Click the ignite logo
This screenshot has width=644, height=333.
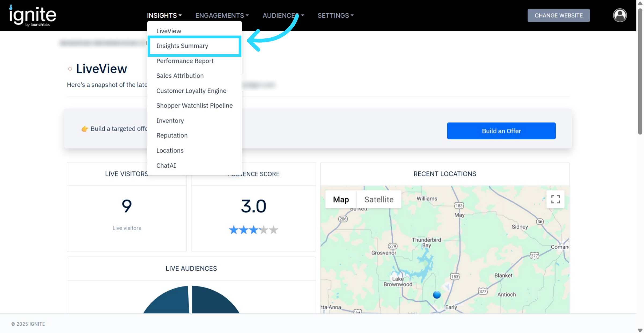pyautogui.click(x=32, y=16)
